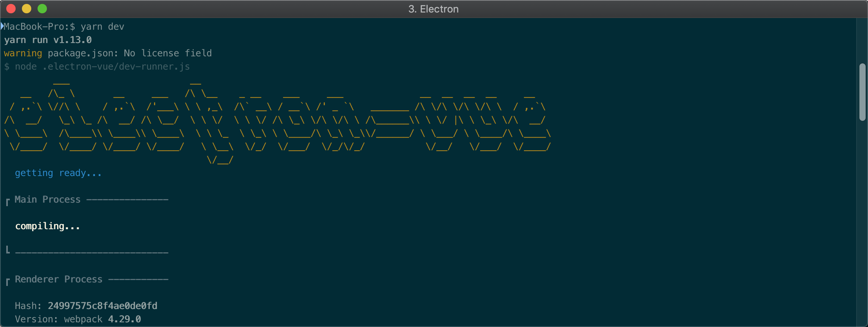Click the dev-runner.js node command line

pos(97,66)
